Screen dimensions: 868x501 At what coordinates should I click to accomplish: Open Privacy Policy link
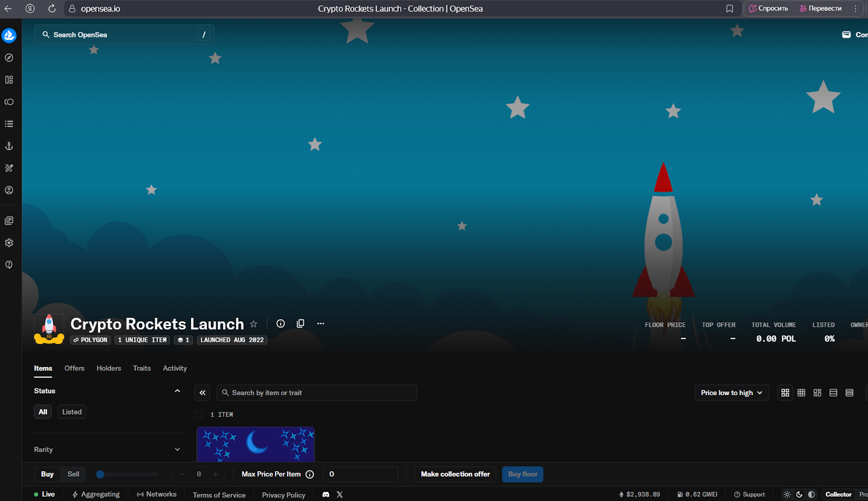click(284, 495)
